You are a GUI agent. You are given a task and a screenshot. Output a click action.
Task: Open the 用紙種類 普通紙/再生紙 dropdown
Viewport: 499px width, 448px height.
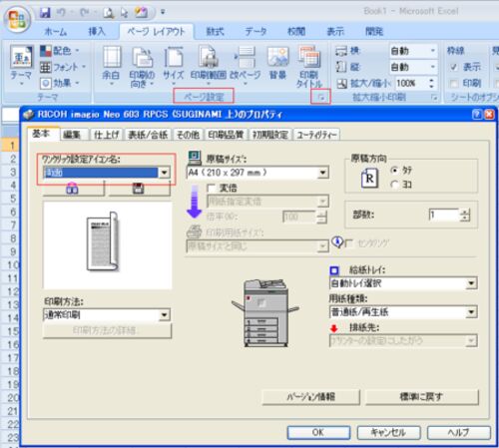471,312
